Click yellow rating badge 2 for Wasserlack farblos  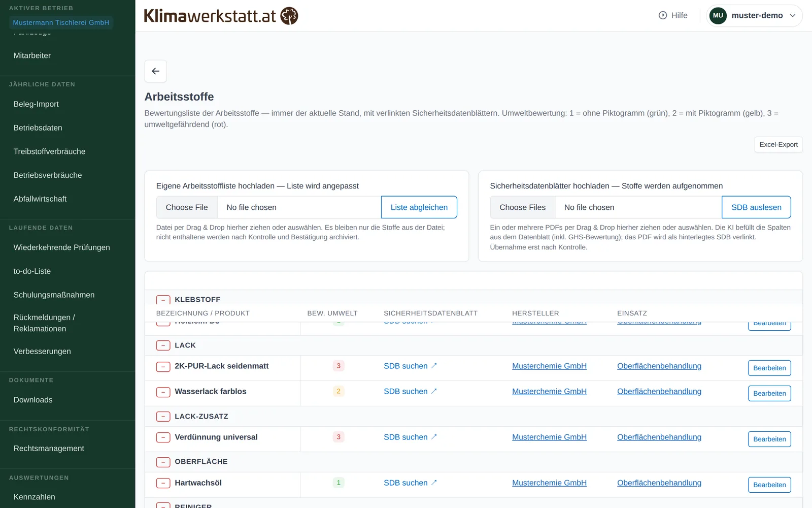(x=339, y=391)
